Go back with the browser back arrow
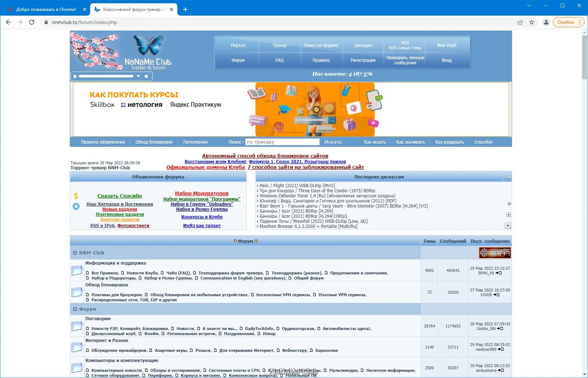The height and width of the screenshot is (378, 588). point(8,22)
